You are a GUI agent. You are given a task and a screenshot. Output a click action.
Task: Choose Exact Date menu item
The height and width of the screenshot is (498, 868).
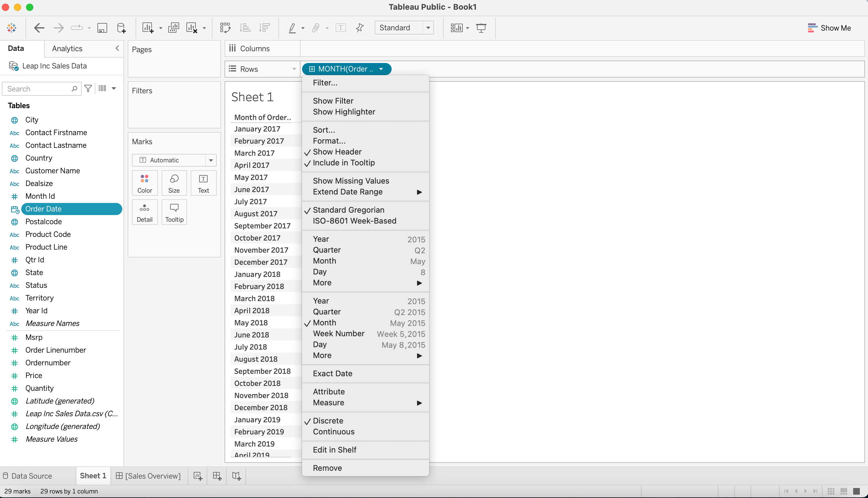[x=332, y=373]
